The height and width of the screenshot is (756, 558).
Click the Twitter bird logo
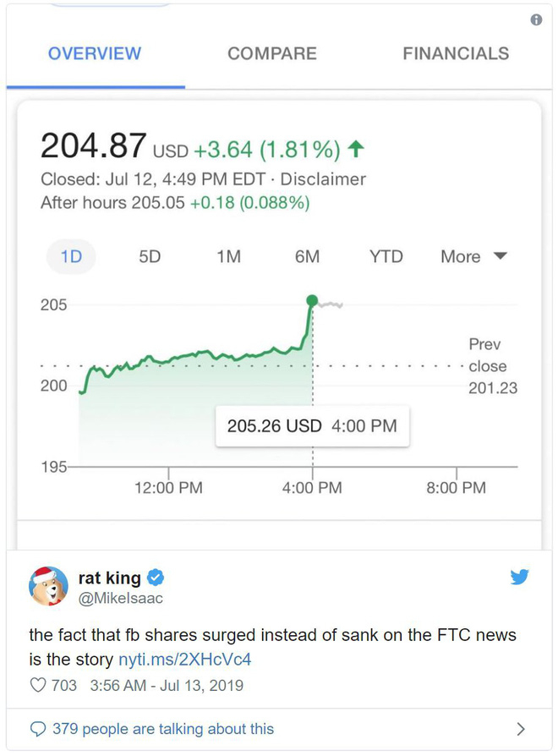click(519, 578)
